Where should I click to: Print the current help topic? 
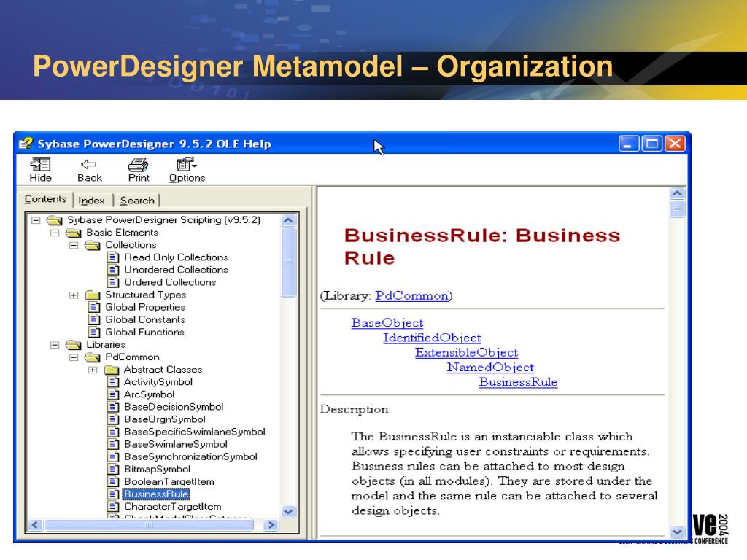[x=138, y=165]
